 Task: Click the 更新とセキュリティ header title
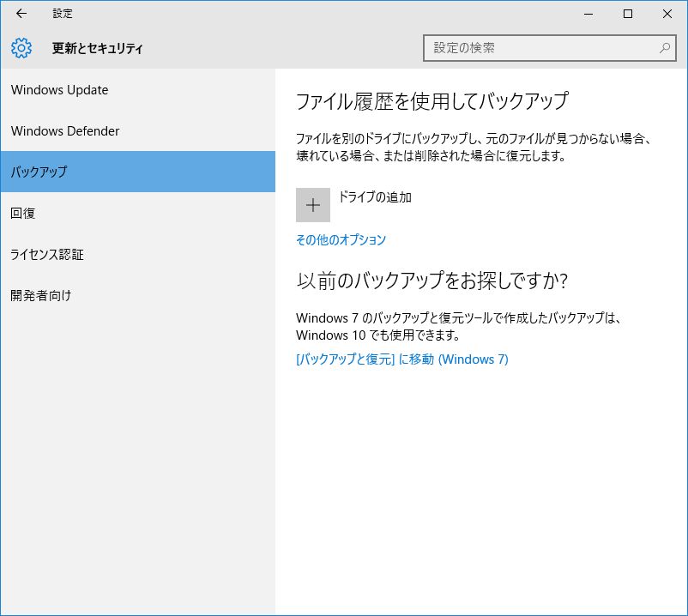(x=98, y=48)
